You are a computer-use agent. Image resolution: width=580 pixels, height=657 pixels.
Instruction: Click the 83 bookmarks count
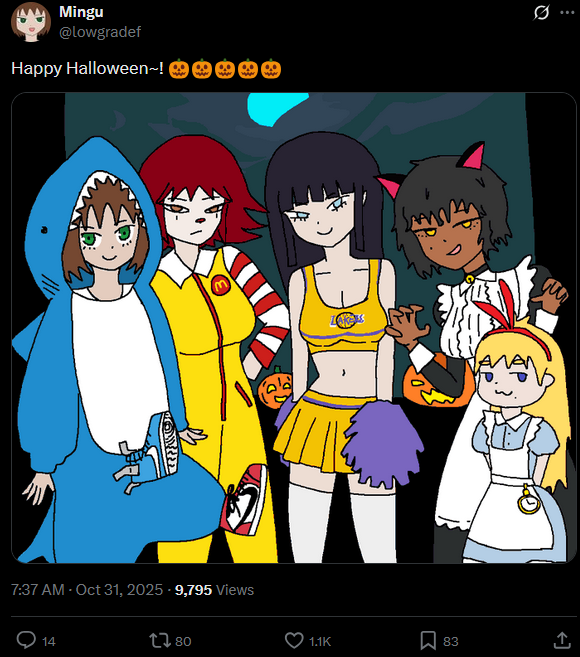coord(451,641)
